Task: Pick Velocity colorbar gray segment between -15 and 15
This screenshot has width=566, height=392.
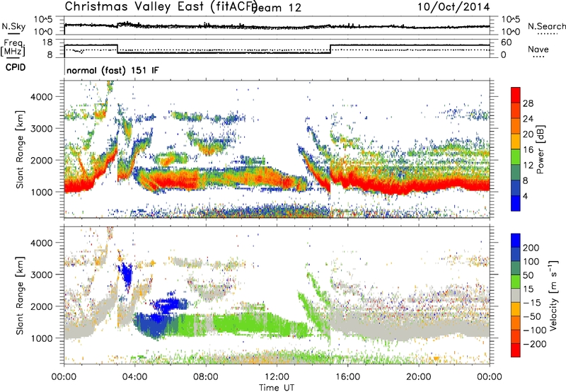Action: (516, 295)
